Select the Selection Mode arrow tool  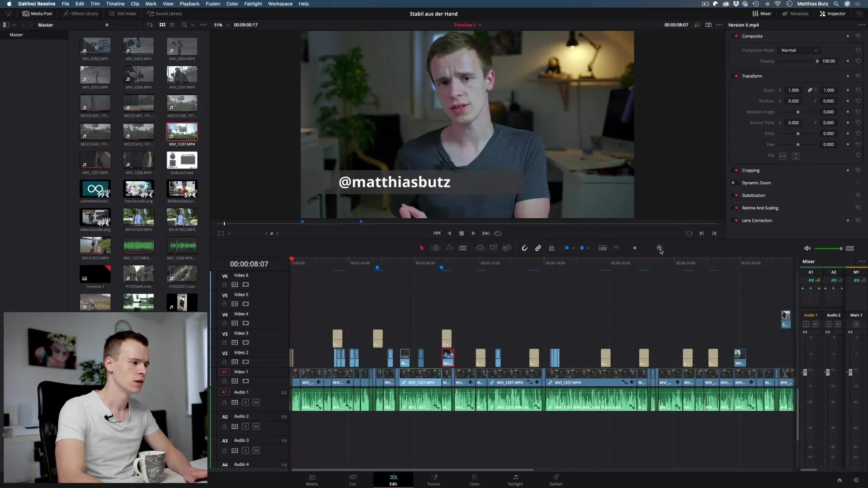coord(422,248)
